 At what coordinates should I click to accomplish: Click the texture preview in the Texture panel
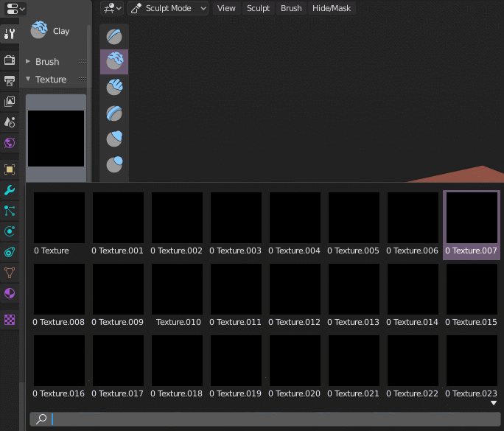56,139
